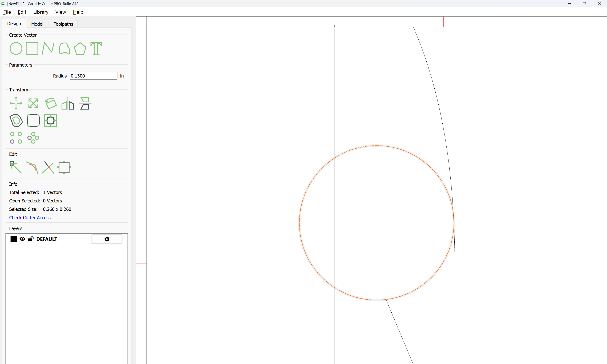Open the Mirror transform tool
The image size is (607, 364).
(68, 103)
